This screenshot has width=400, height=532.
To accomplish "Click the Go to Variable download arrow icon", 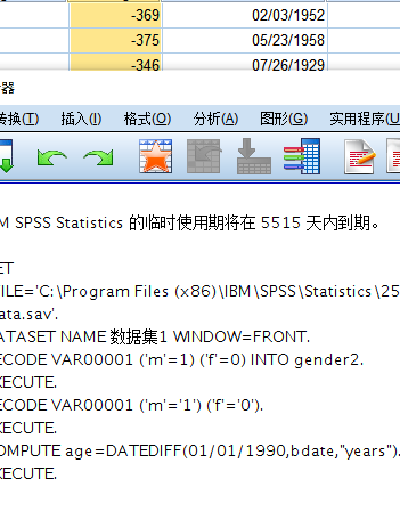I will 254,156.
